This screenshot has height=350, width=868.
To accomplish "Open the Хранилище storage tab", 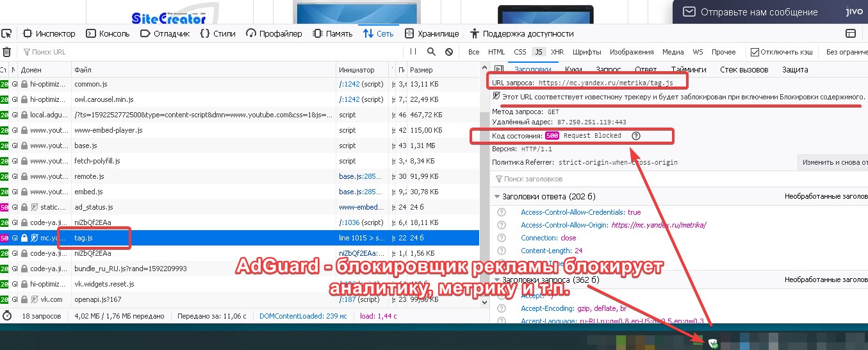I will pos(431,34).
